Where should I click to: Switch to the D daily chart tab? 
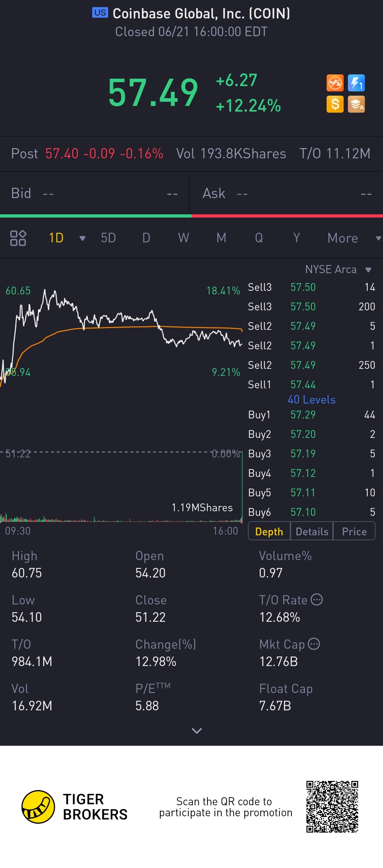pyautogui.click(x=146, y=238)
